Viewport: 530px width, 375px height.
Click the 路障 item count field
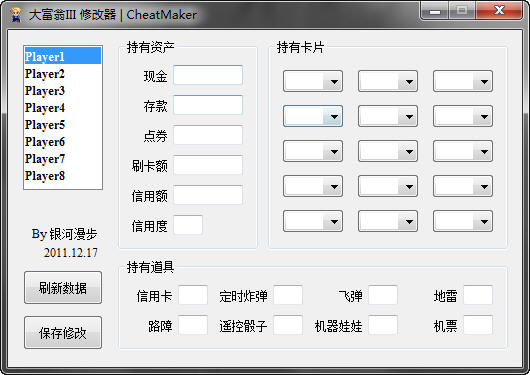pos(193,325)
